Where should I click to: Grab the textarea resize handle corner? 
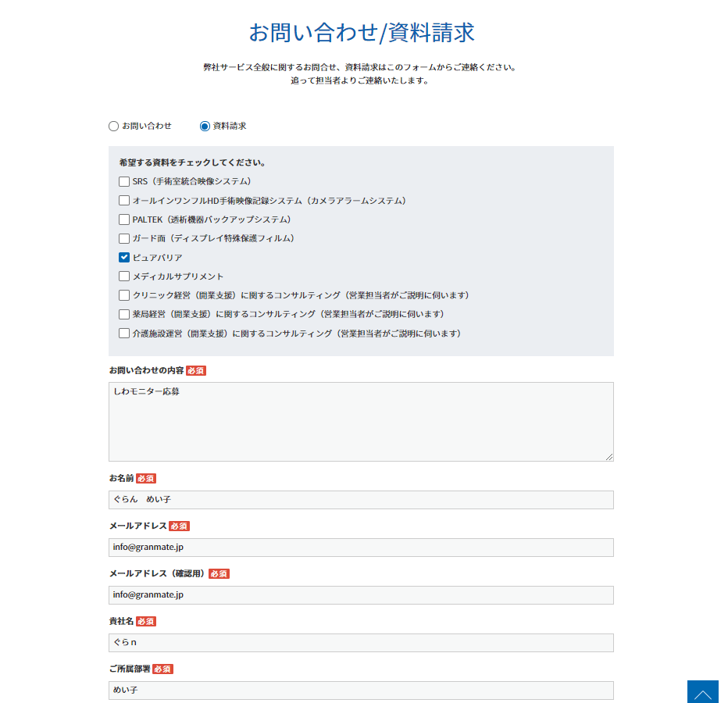pos(609,457)
